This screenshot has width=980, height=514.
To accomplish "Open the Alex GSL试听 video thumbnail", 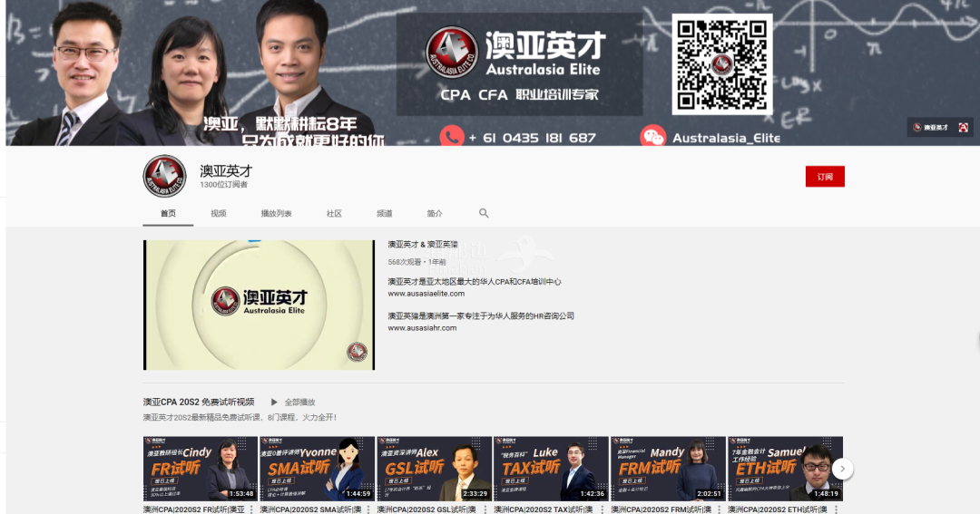I will click(x=434, y=469).
